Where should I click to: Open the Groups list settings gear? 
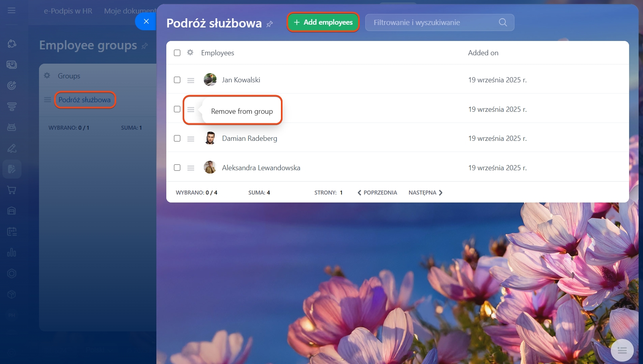(47, 76)
